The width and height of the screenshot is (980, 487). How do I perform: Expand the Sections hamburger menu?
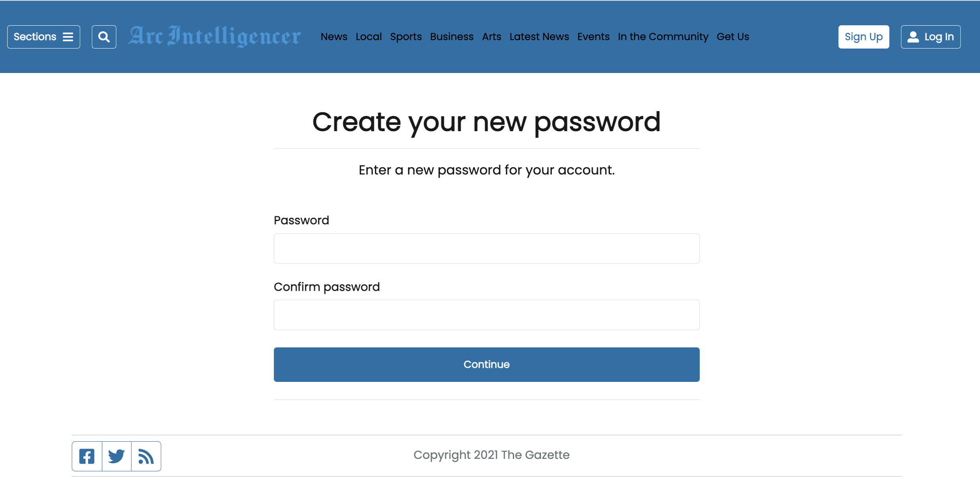click(x=44, y=37)
